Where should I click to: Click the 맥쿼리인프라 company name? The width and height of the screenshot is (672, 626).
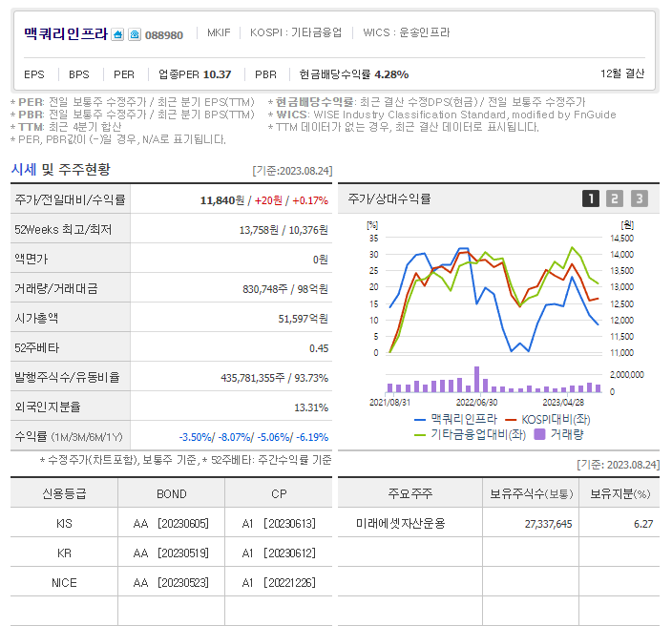pos(66,33)
